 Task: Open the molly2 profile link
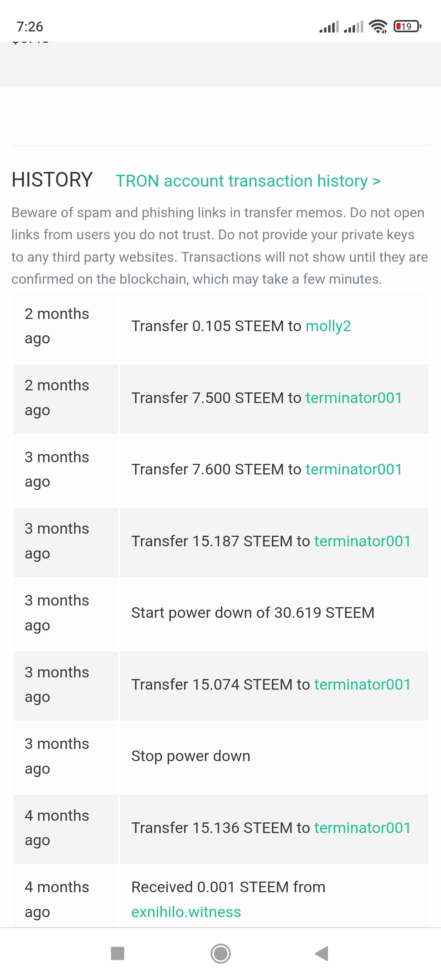[328, 326]
